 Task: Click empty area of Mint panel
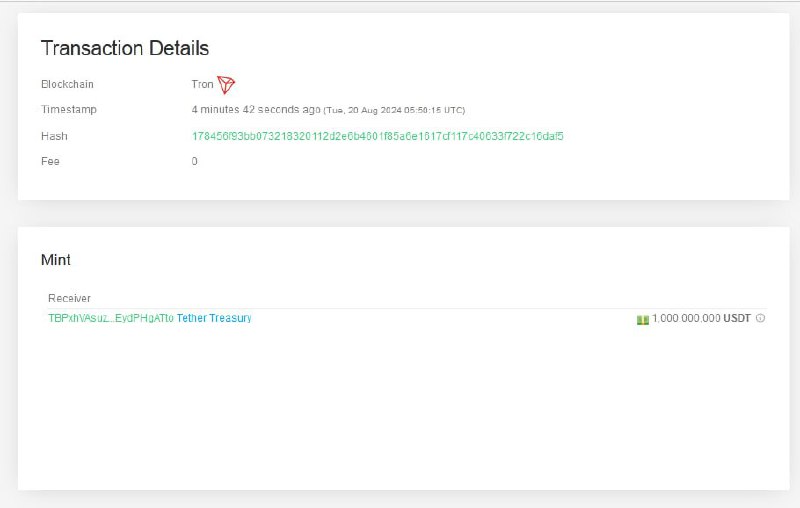pyautogui.click(x=400, y=410)
